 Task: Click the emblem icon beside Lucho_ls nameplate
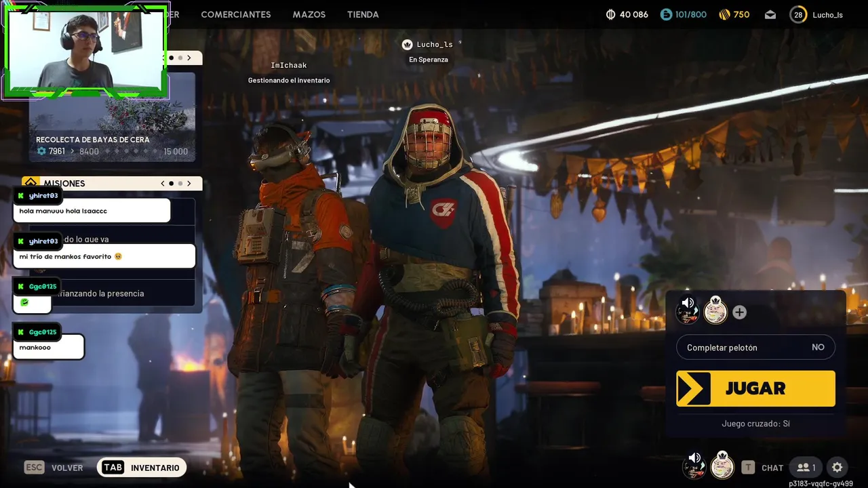click(407, 45)
